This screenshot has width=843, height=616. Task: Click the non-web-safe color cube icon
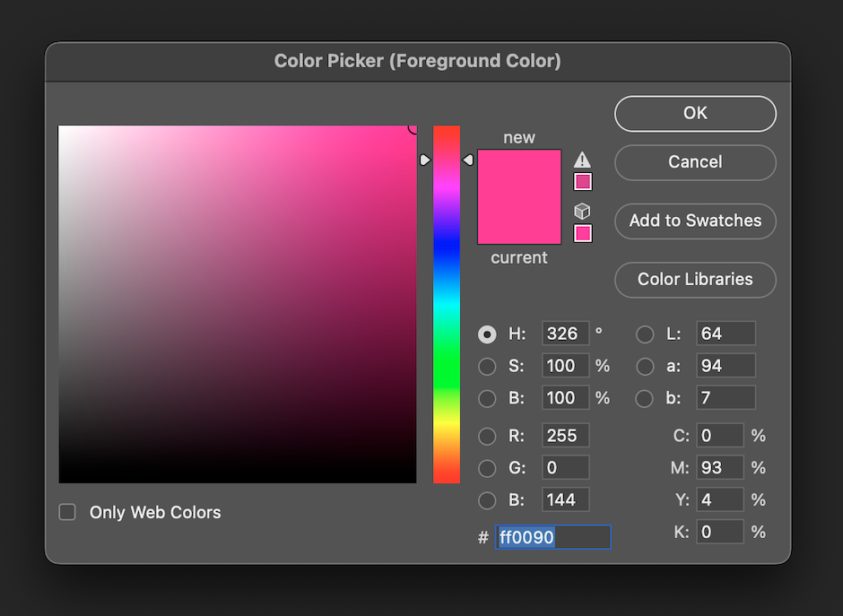click(x=582, y=211)
